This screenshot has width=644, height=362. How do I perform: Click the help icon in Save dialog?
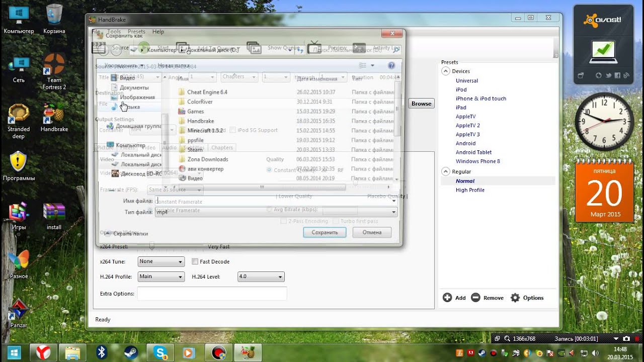coord(391,65)
